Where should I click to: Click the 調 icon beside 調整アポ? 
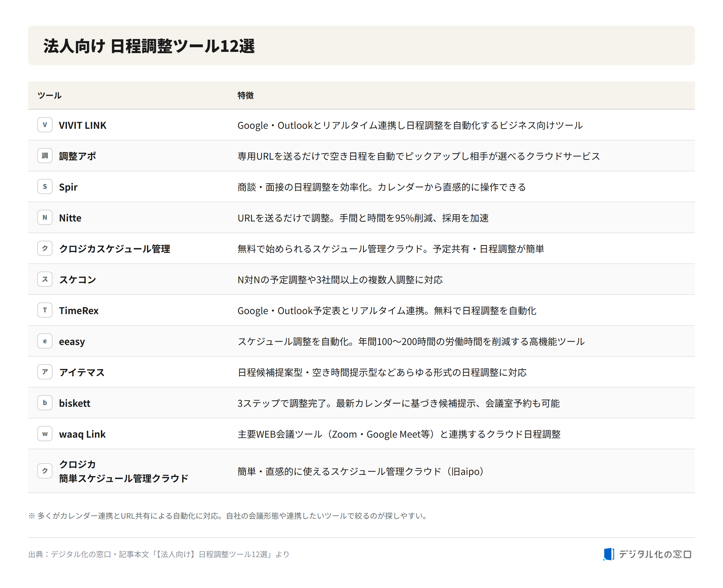(45, 156)
